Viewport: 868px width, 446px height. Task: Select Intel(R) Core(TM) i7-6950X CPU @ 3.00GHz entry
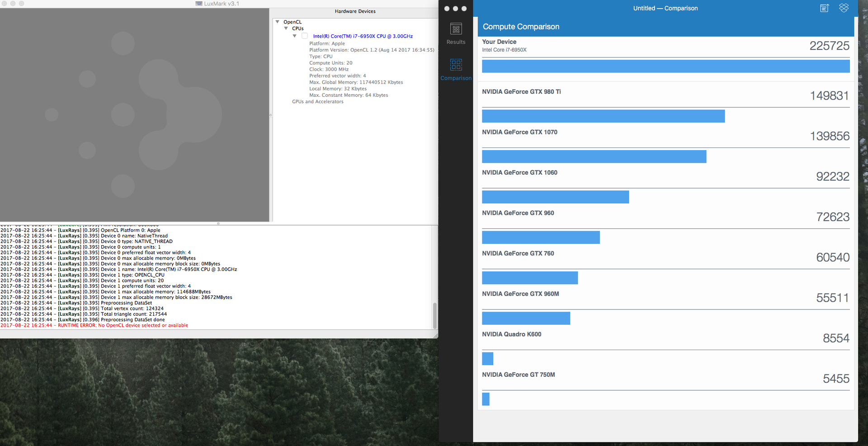(x=363, y=36)
